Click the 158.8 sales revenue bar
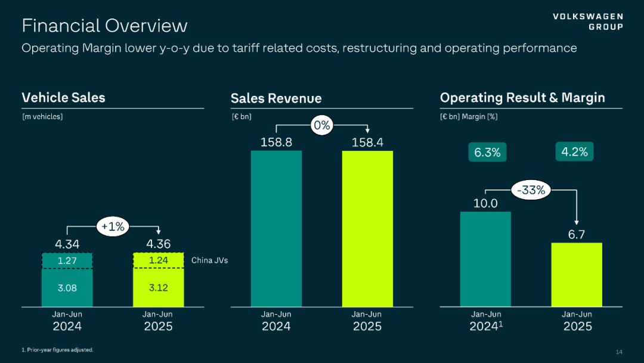 click(x=276, y=228)
